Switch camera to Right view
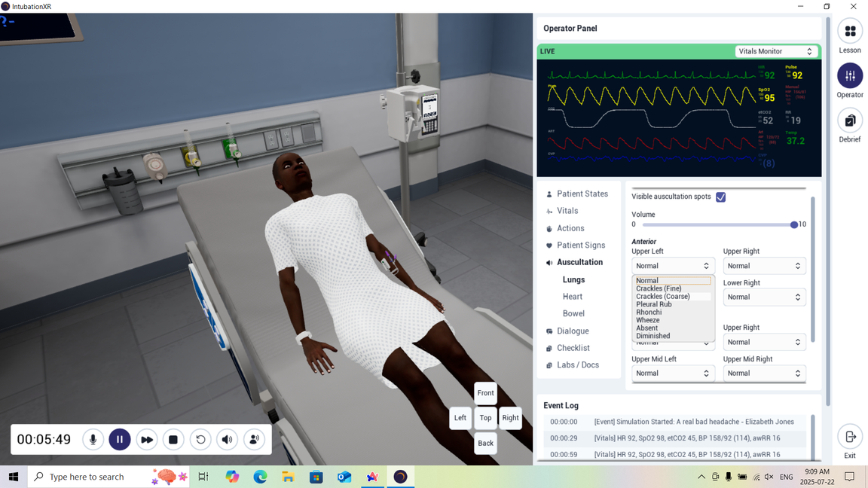This screenshot has width=868, height=488. click(x=510, y=418)
